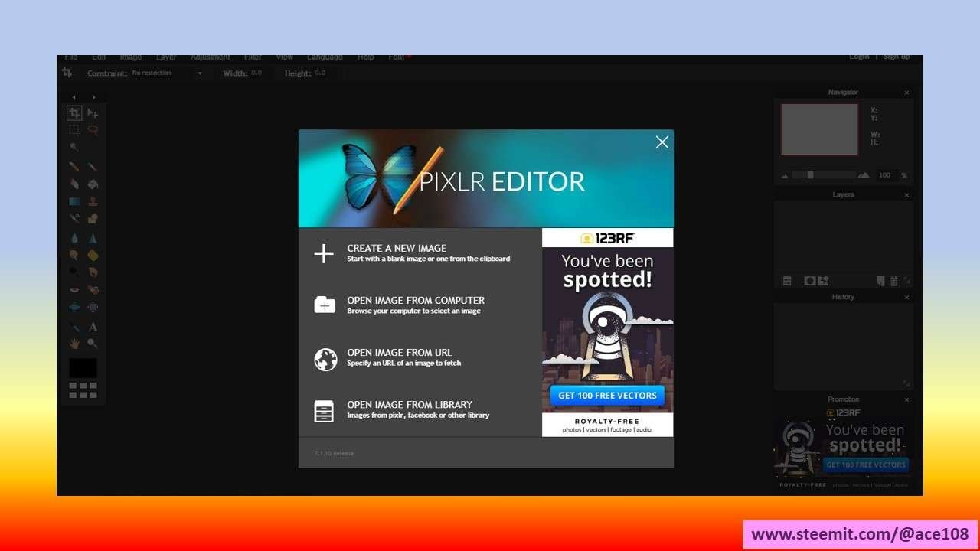
Task: Choose the Zoom magnifier tool
Action: 93,344
